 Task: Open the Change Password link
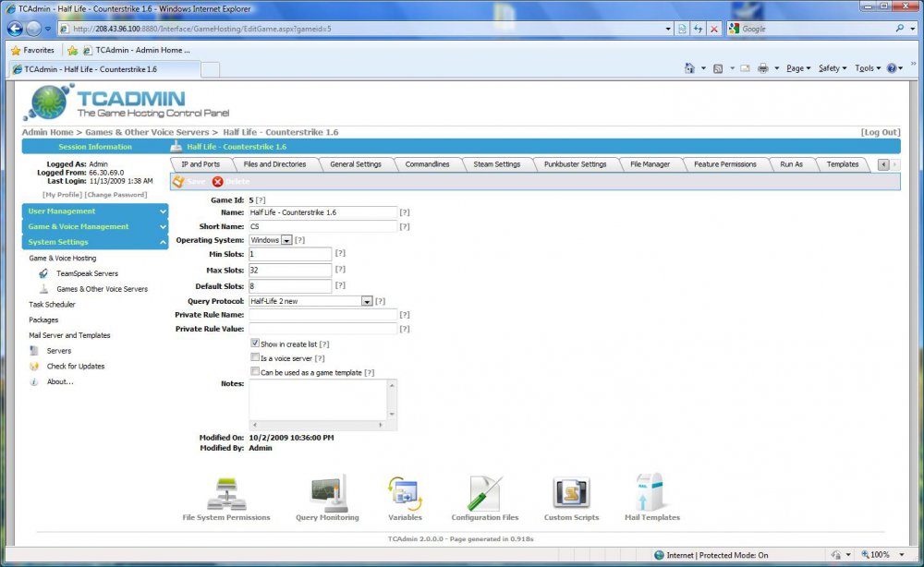click(x=116, y=195)
